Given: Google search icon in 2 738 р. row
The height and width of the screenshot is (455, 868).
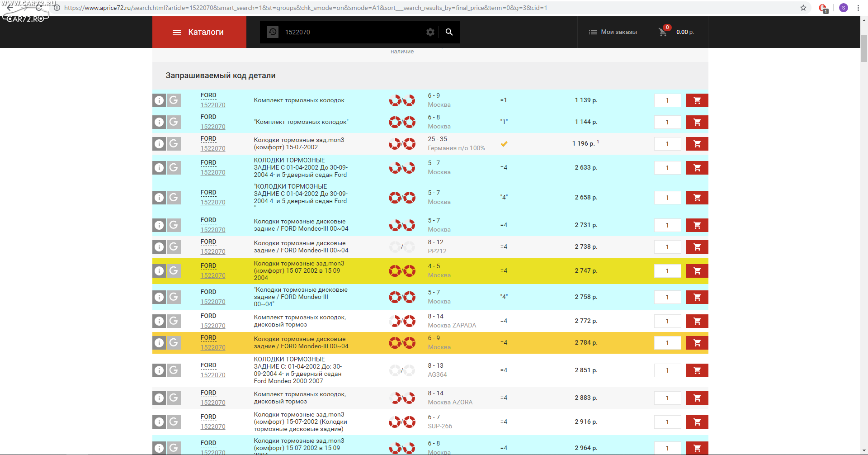Looking at the screenshot, I should click(x=174, y=247).
